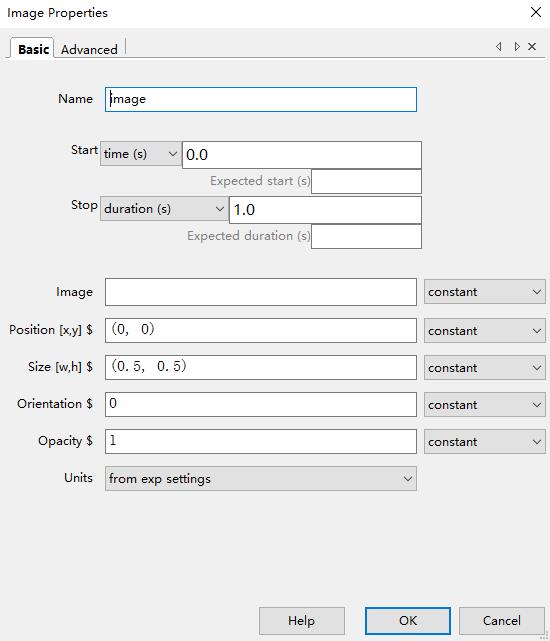Viewport: 550px width, 641px height.
Task: Click the tab scroll right arrow
Action: click(517, 47)
